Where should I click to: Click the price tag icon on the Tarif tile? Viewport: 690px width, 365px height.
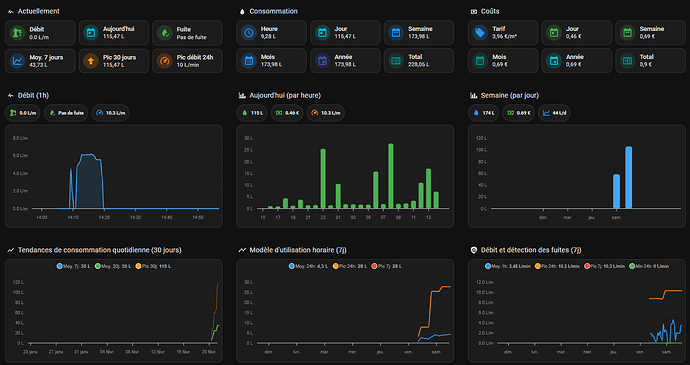click(480, 33)
